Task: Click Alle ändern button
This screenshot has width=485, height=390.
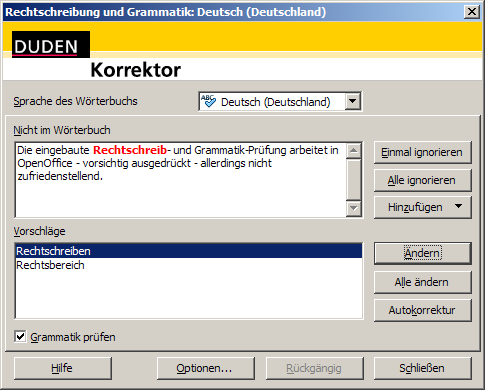Action: click(x=422, y=282)
